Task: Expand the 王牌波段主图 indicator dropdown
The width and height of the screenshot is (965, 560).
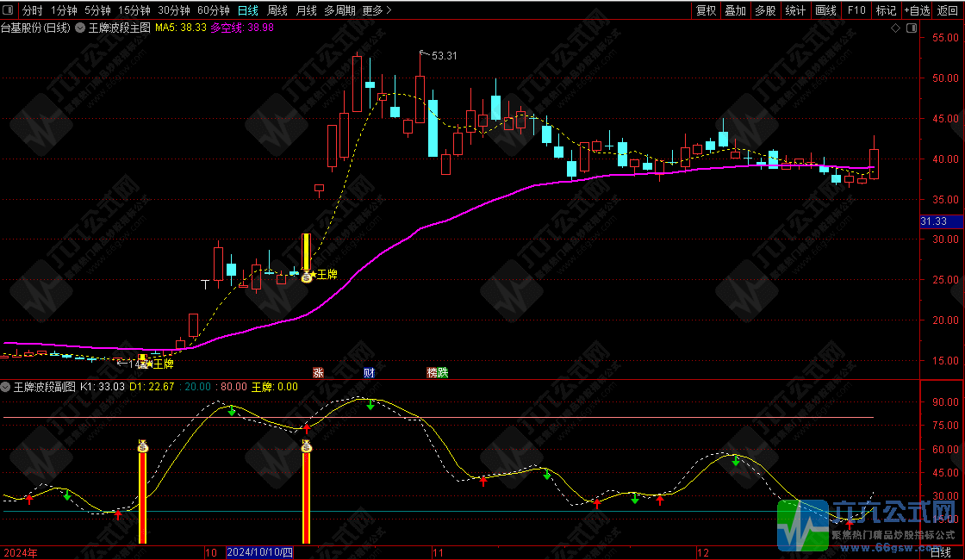Action: coord(81,28)
